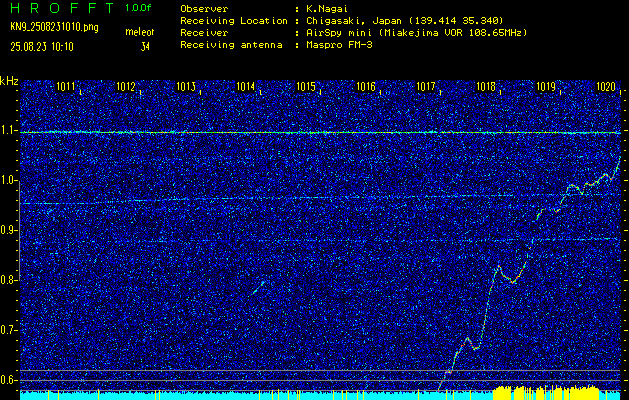Click the yellow signal block in bottom strip
629x400 pixels.
[547, 392]
